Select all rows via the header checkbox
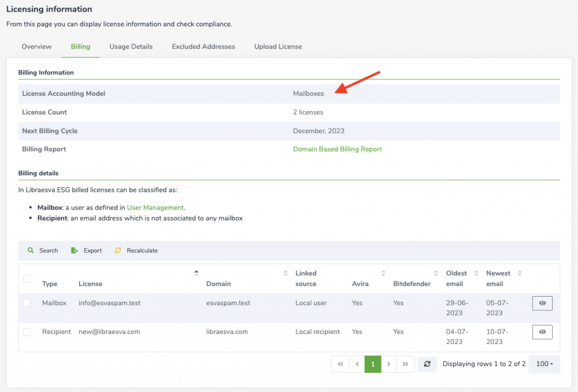This screenshot has width=578, height=392. (27, 279)
